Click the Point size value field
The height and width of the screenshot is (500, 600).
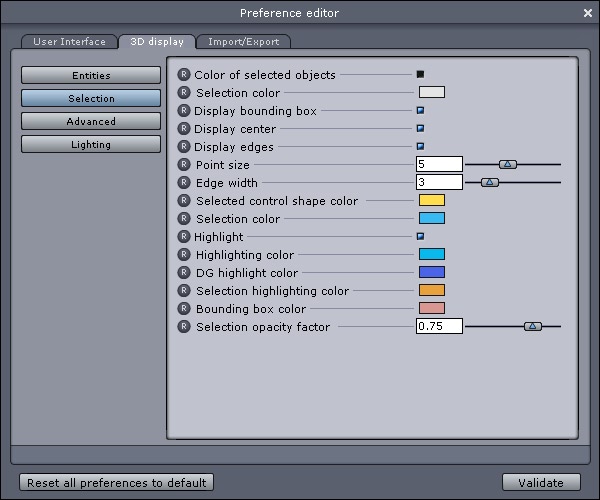(439, 164)
